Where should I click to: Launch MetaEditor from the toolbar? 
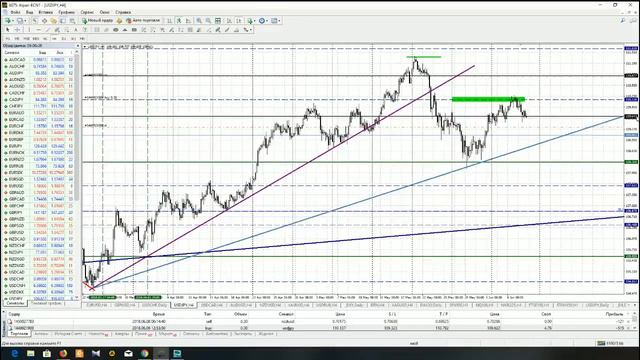tap(119, 20)
